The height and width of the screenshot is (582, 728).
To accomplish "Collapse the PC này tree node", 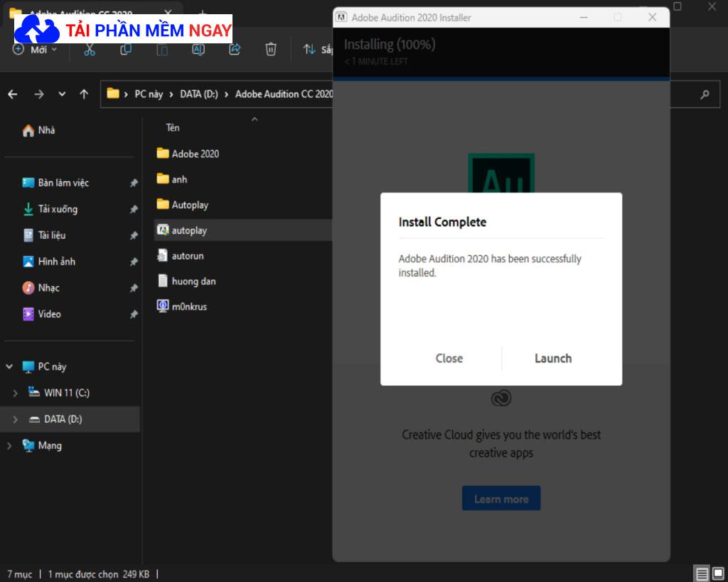I will [x=9, y=367].
